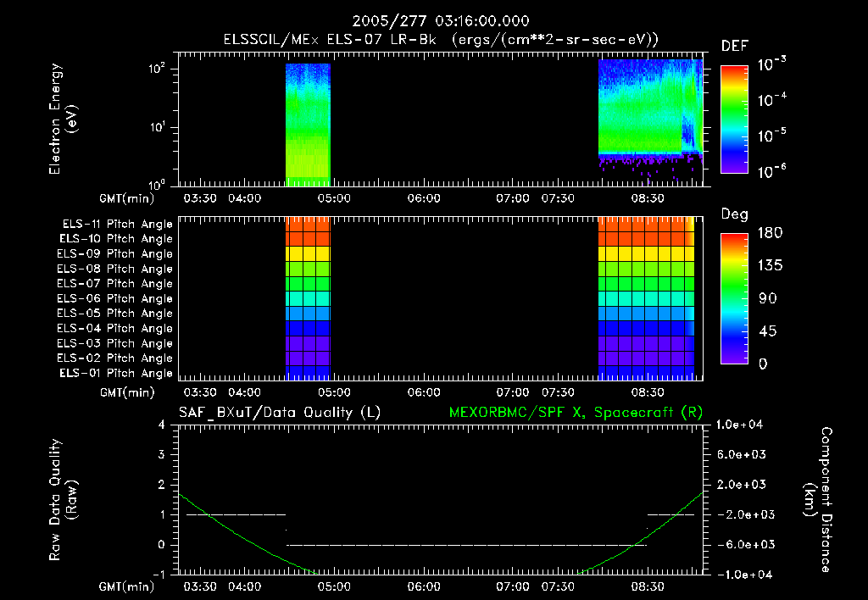Click the Deg label above the pitch color scale
This screenshot has width=868, height=600.
[735, 214]
